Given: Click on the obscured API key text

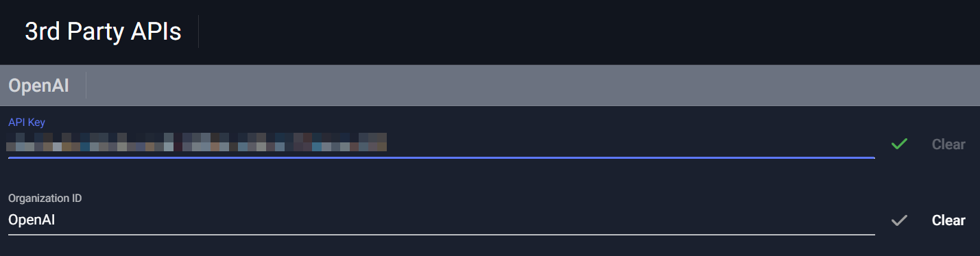Looking at the screenshot, I should tap(197, 142).
